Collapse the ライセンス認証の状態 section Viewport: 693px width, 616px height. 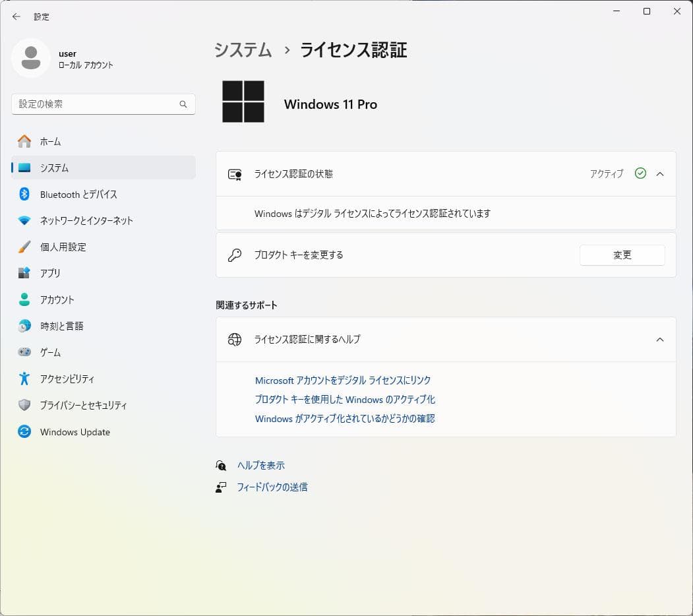660,173
